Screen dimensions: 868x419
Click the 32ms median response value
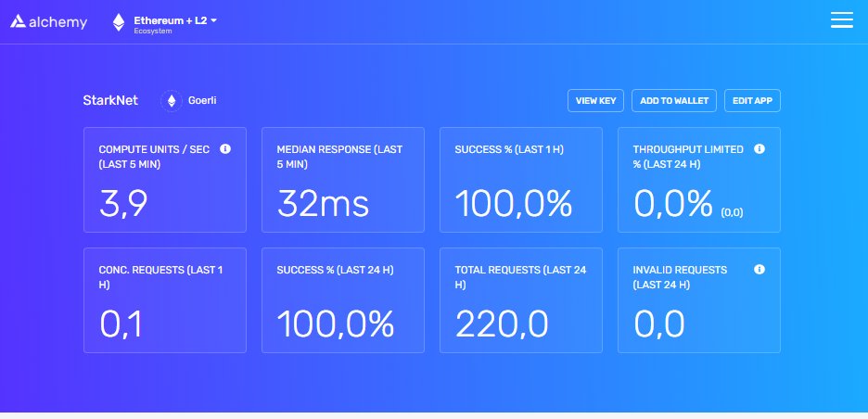[323, 204]
